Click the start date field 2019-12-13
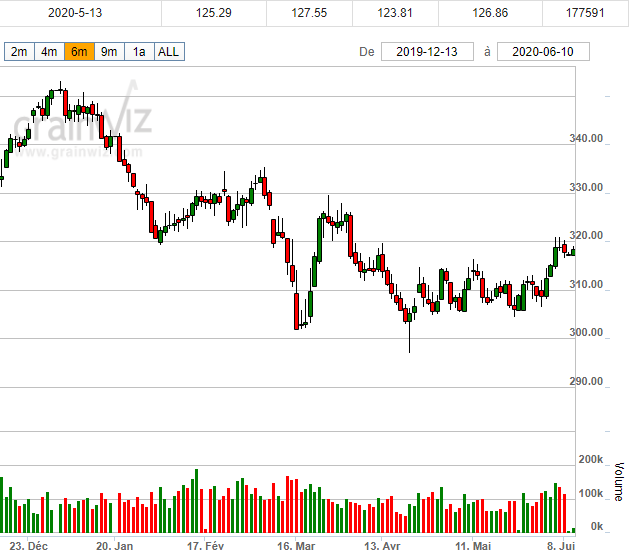 pos(427,52)
